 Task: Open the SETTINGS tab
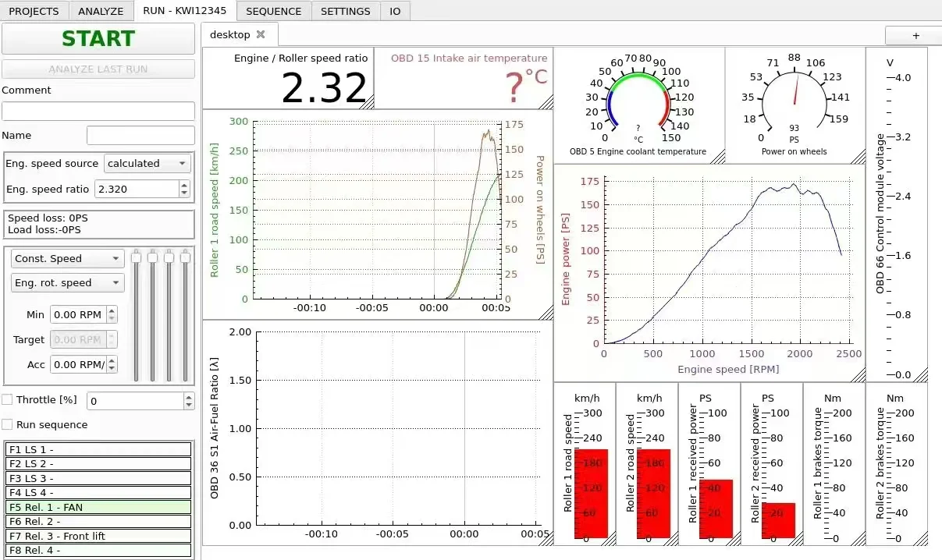pyautogui.click(x=346, y=11)
